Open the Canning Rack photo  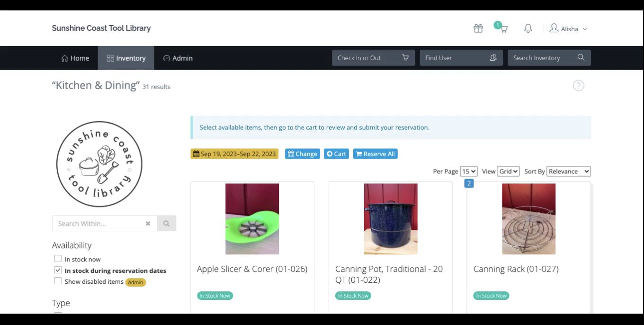(x=528, y=219)
